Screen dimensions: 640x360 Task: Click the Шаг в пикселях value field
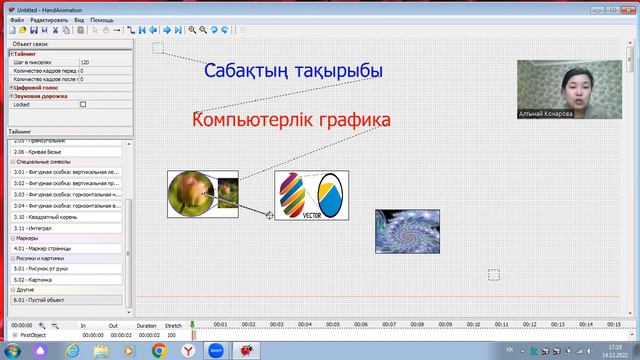click(105, 62)
